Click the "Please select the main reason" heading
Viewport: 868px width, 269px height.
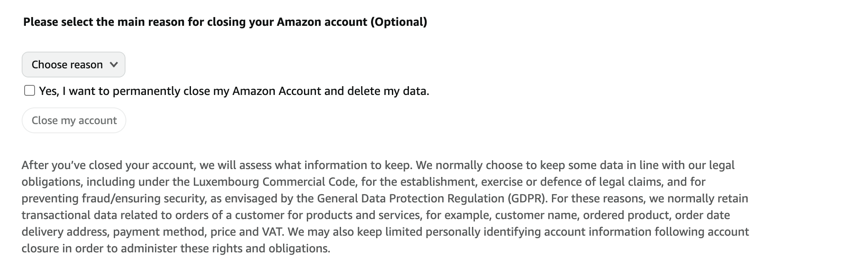point(125,22)
